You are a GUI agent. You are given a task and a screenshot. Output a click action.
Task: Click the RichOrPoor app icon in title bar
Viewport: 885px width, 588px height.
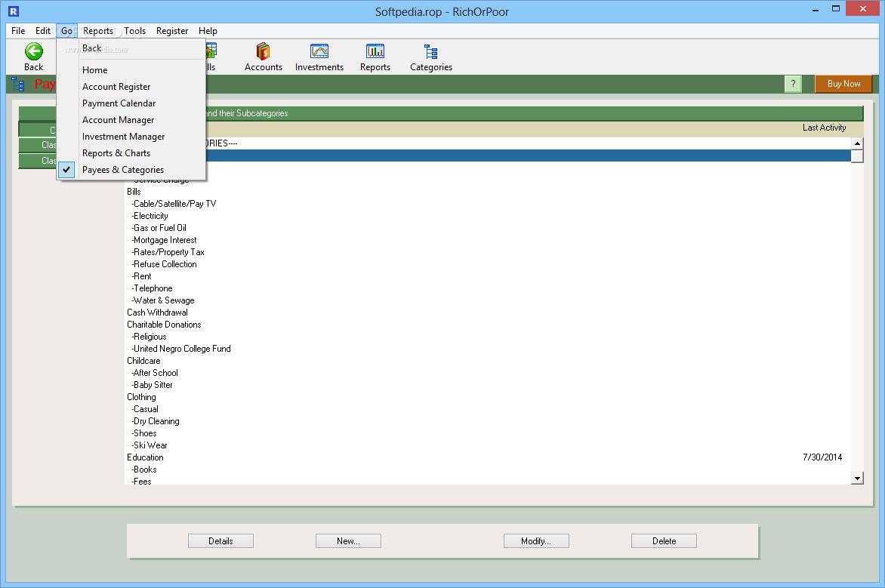(14, 11)
